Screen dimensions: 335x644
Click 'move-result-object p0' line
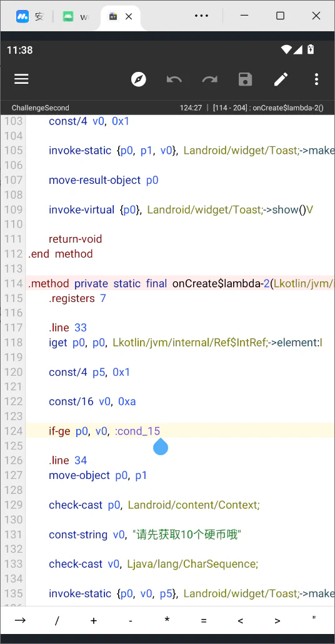tap(104, 180)
